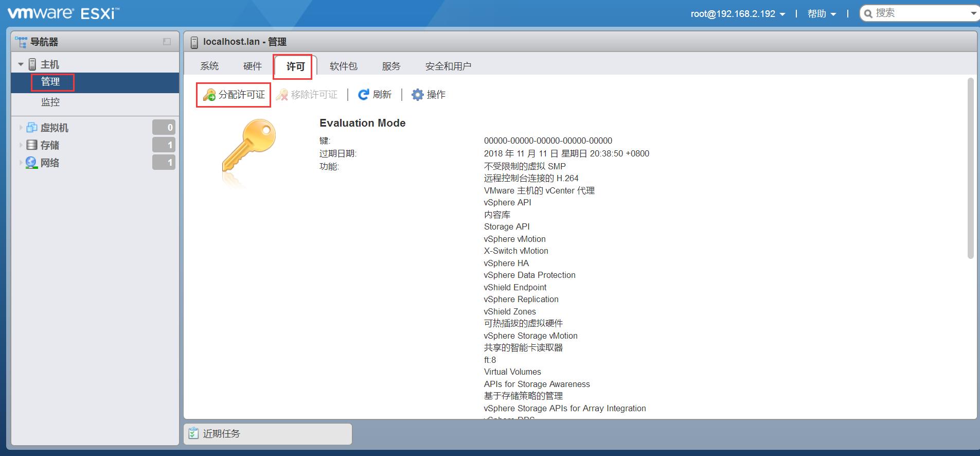Click the vertical scrollbar of license panel
Image resolution: width=980 pixels, height=456 pixels.
point(970,168)
